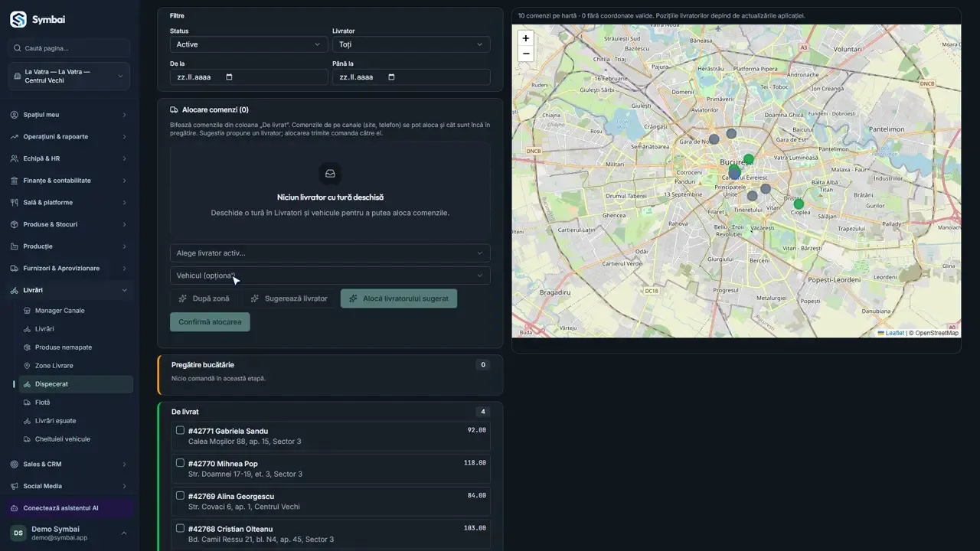Click Confirmă alocarea button
Screen dimensions: 980x551
coord(210,322)
